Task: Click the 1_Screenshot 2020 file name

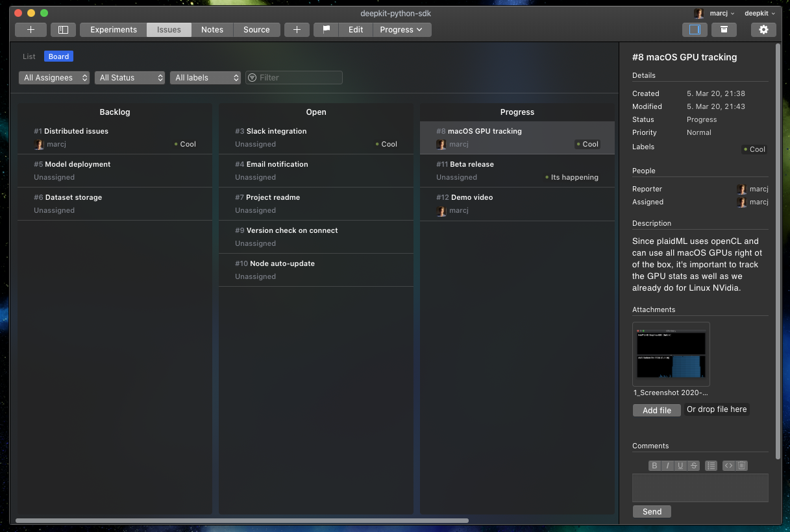Action: [671, 393]
